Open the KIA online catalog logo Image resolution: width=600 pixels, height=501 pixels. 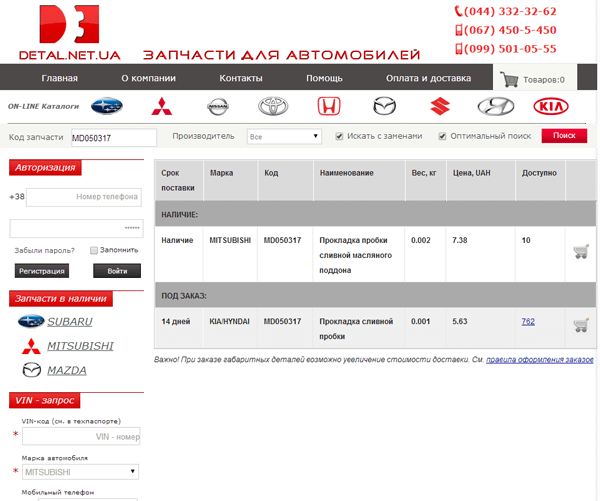tap(551, 106)
